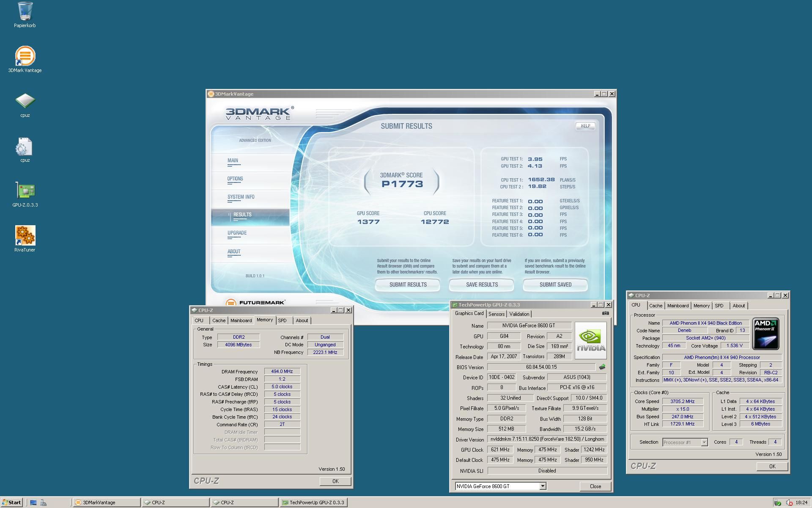Viewport: 812px width, 508px height.
Task: Click the taskbar clock showing 18:24
Action: (x=801, y=502)
